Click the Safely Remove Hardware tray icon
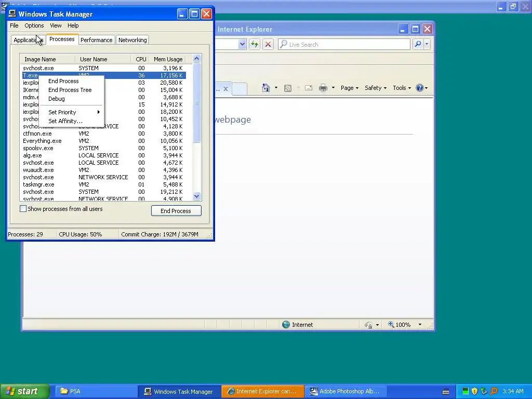 tap(484, 391)
